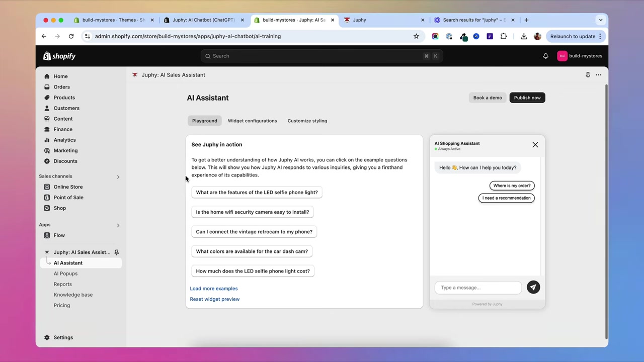Viewport: 644px width, 362px height.
Task: Open a new browser tab
Action: [526, 20]
